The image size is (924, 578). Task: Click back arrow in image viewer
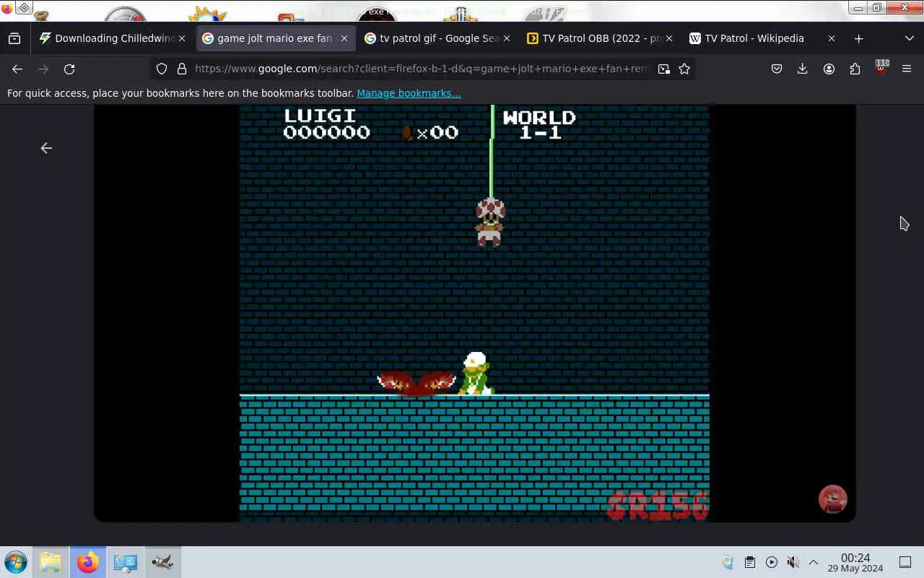tap(46, 148)
